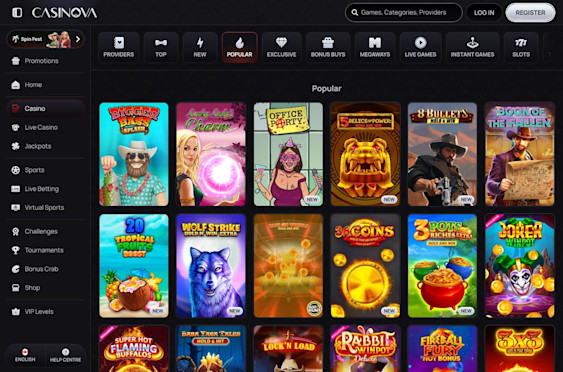The image size is (563, 372).
Task: Click the Shop icon in sidebar
Action: click(x=15, y=288)
